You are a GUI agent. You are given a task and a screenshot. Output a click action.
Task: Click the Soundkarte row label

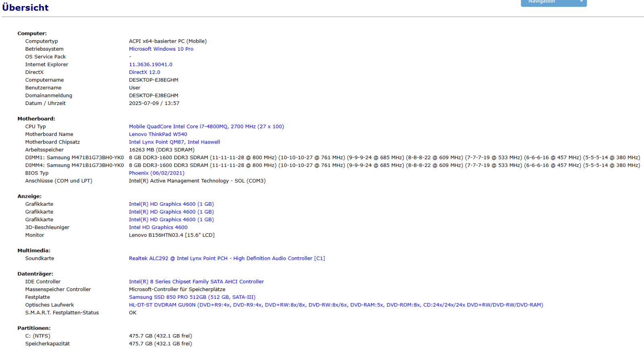pyautogui.click(x=39, y=259)
